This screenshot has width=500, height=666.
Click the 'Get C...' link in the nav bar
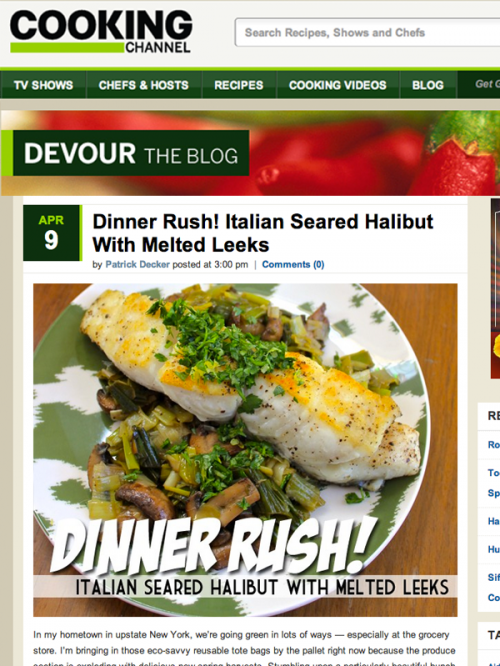(487, 84)
